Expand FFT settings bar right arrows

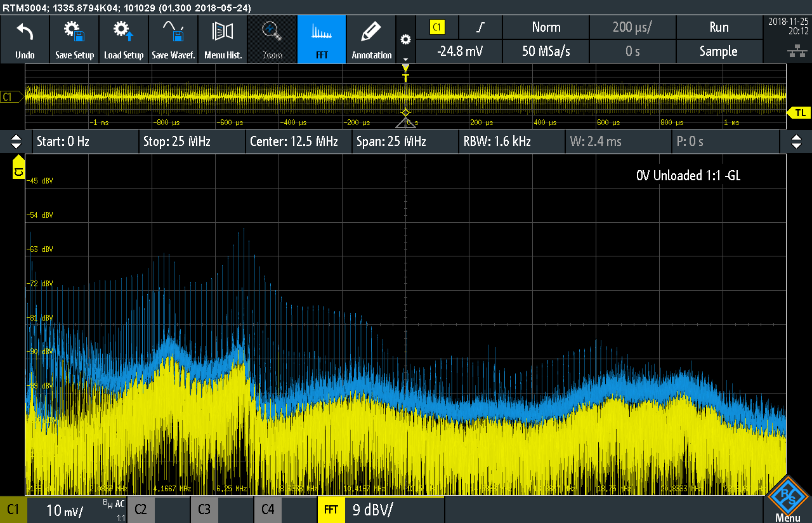(795, 142)
